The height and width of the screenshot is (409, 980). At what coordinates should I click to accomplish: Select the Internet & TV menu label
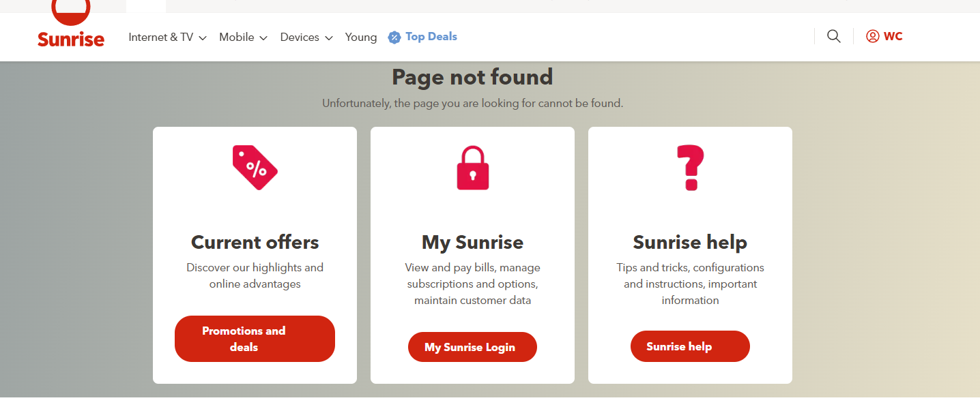click(161, 37)
